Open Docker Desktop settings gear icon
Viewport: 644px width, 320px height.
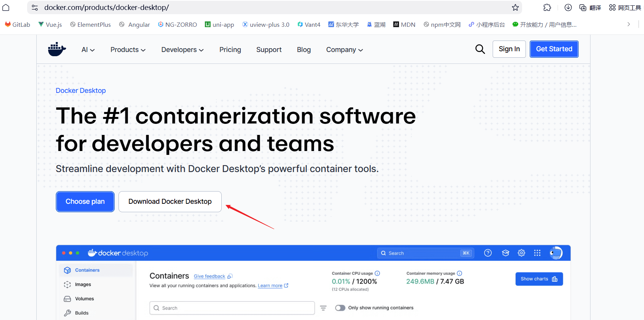pos(521,253)
